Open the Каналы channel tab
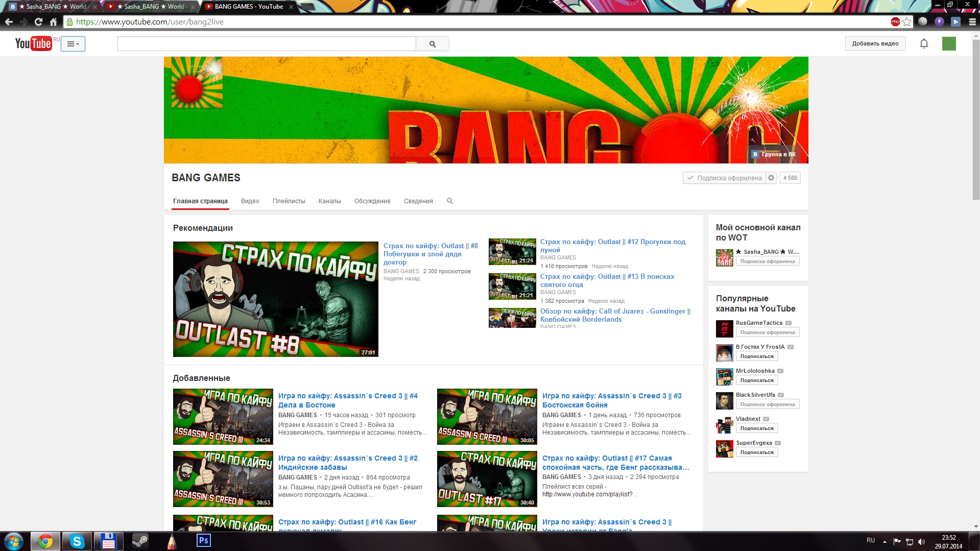Image resolution: width=980 pixels, height=551 pixels. pyautogui.click(x=330, y=201)
